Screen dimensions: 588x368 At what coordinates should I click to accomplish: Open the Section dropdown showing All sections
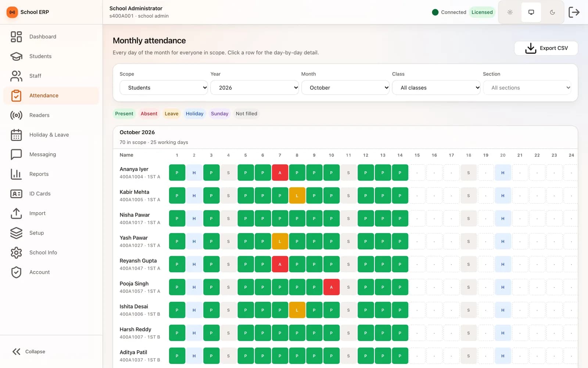point(527,88)
